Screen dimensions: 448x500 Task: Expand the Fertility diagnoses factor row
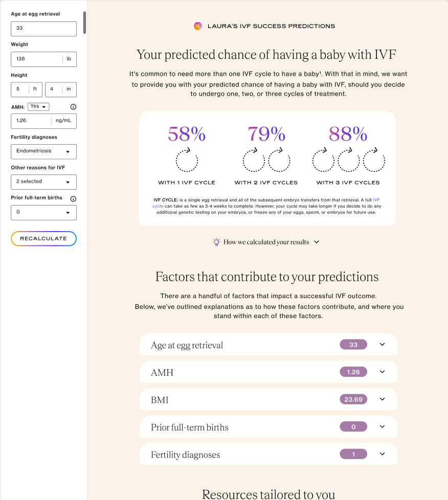coord(382,453)
